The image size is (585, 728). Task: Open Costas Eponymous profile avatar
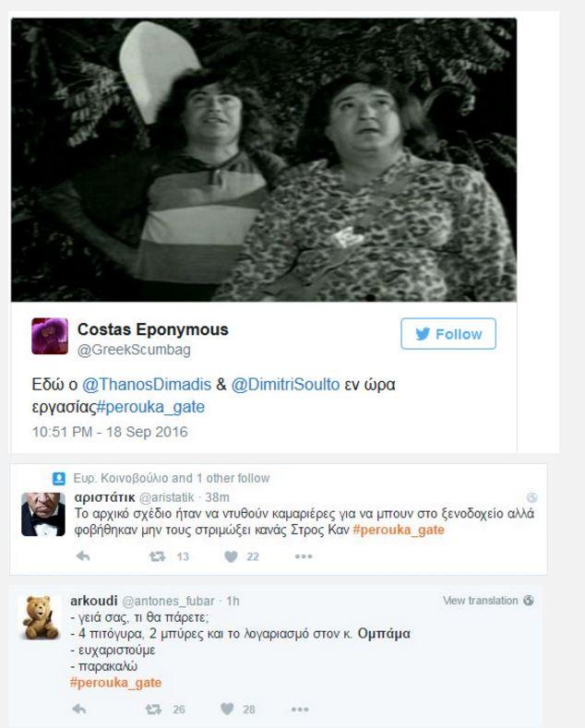click(x=50, y=336)
